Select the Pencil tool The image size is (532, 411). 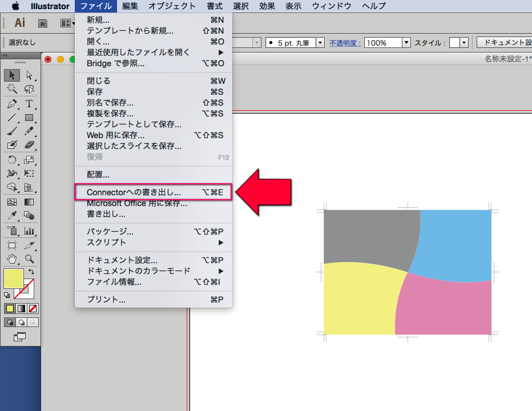[29, 131]
